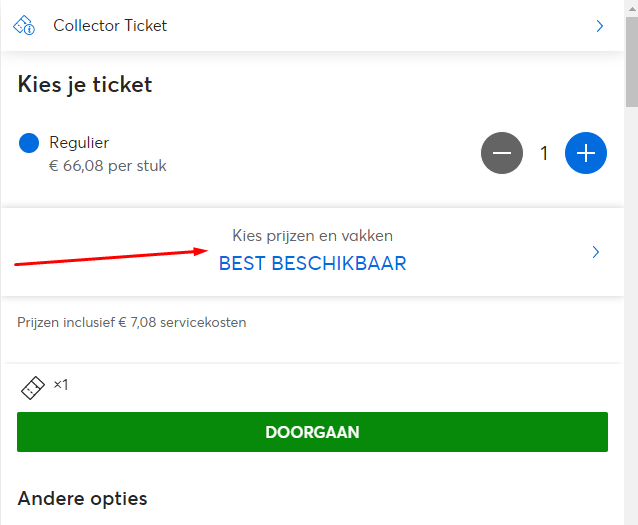Viewport: 638px width, 525px height.
Task: Click the Kies prijzen en vakken label
Action: (312, 236)
